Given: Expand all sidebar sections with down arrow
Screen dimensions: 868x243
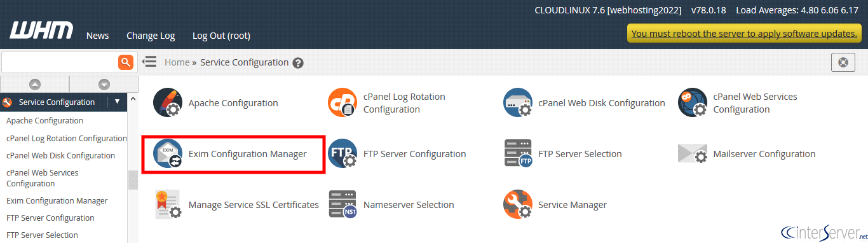Looking at the screenshot, I should 104,84.
